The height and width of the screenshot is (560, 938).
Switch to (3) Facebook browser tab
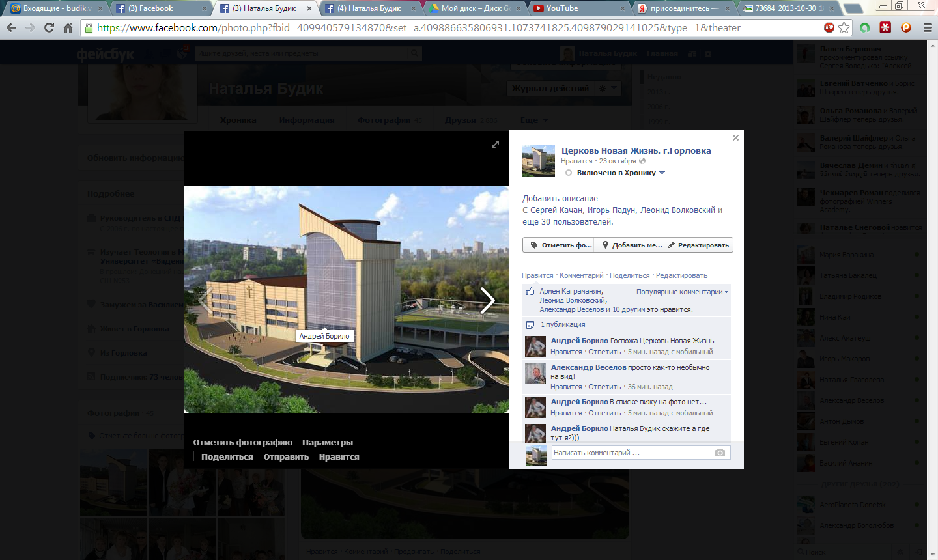(x=156, y=8)
